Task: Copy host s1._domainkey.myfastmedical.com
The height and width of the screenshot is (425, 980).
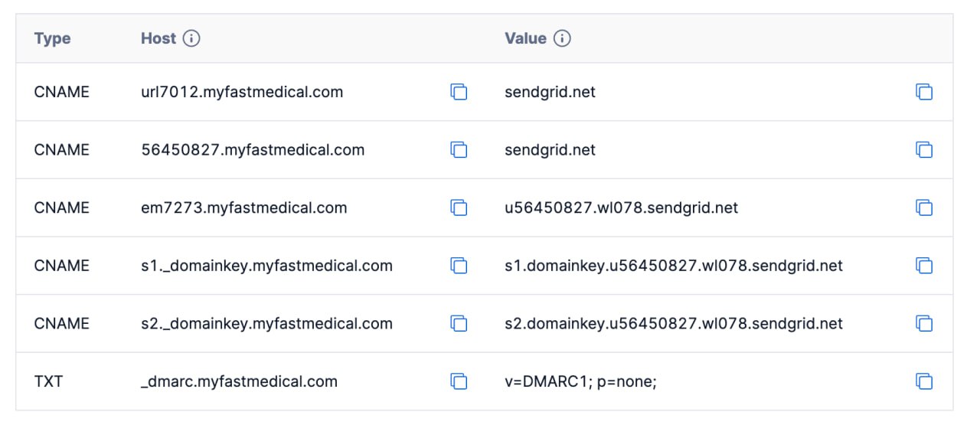Action: coord(459,266)
